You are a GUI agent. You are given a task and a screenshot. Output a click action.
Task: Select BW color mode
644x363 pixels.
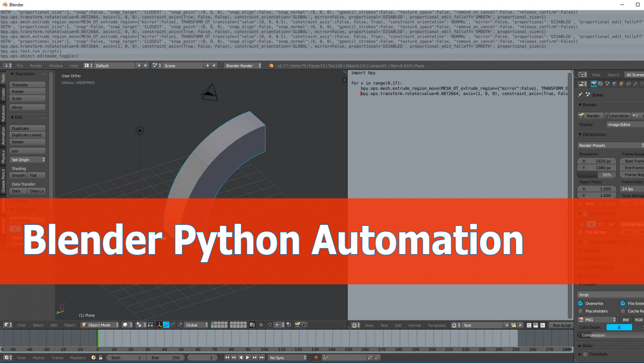coord(626,320)
